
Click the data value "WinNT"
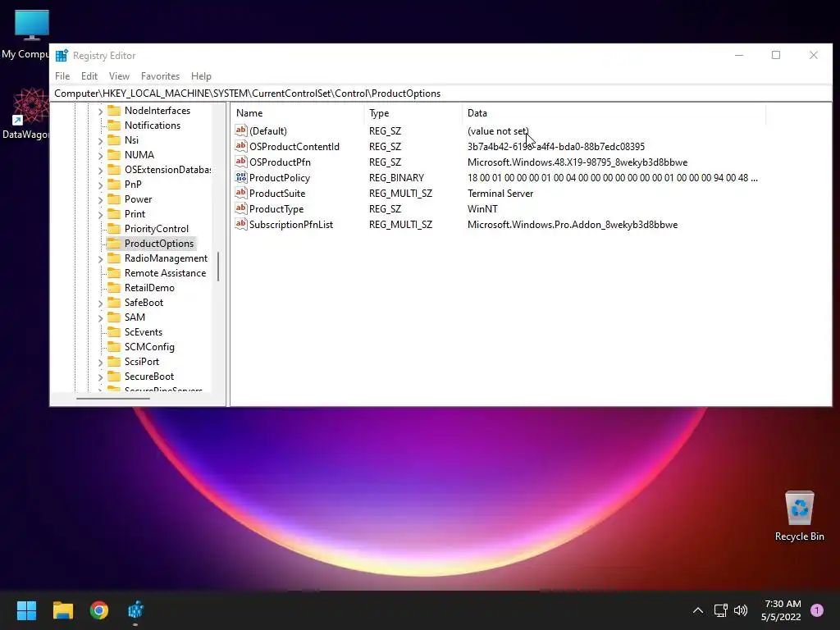482,209
